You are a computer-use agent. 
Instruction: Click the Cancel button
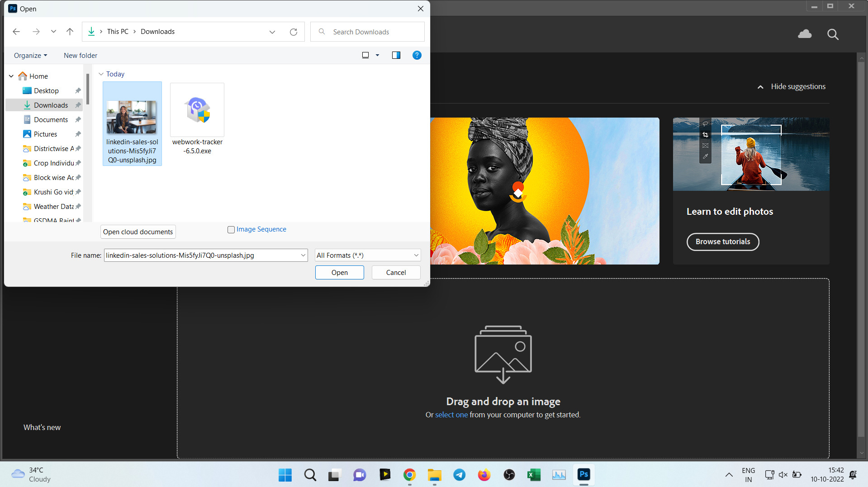tap(396, 272)
